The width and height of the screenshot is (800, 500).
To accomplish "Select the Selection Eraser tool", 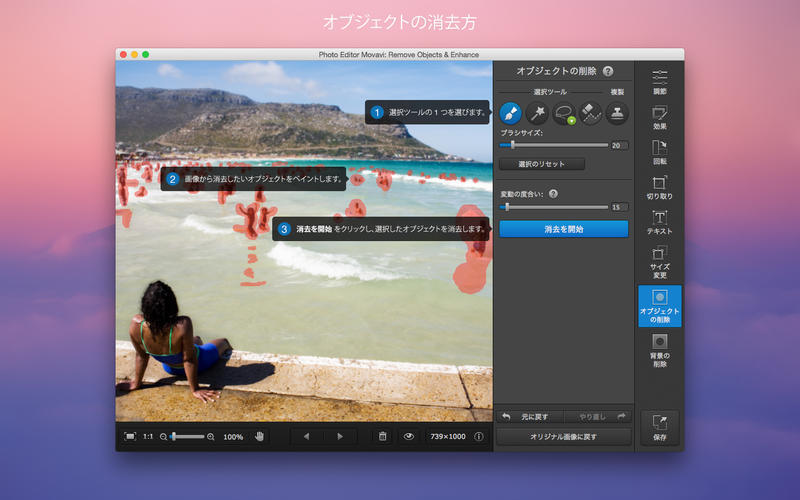I will 590,113.
